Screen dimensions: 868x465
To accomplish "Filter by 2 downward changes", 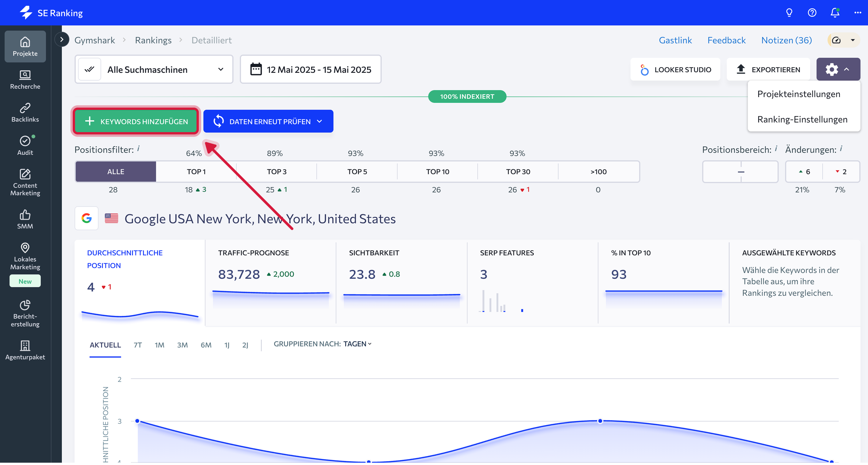I will 841,172.
